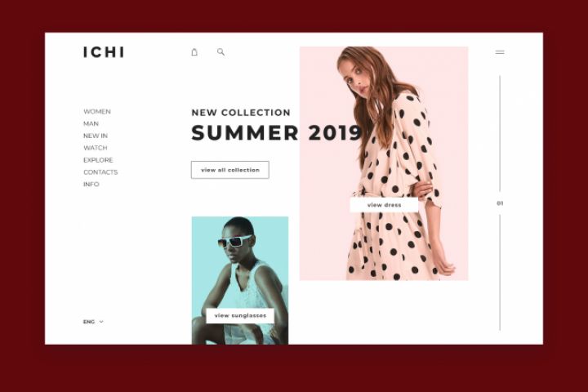Screen dimensions: 588x392
Task: Click the INFO navigation link
Action: [x=91, y=185]
